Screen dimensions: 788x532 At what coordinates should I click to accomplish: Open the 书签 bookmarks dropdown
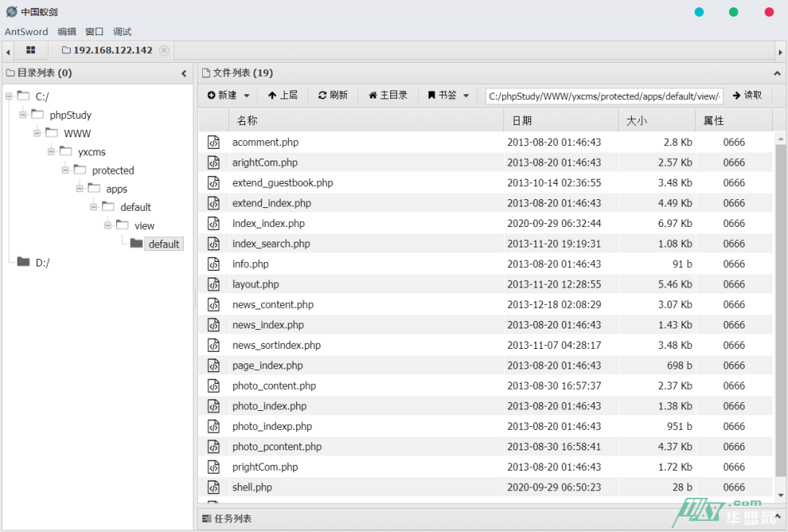[448, 96]
